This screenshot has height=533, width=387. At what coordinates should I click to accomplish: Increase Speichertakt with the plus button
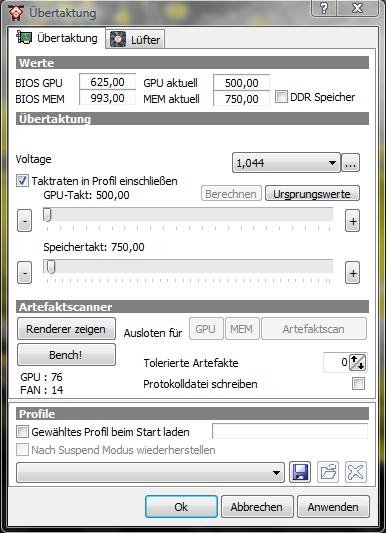pos(352,273)
